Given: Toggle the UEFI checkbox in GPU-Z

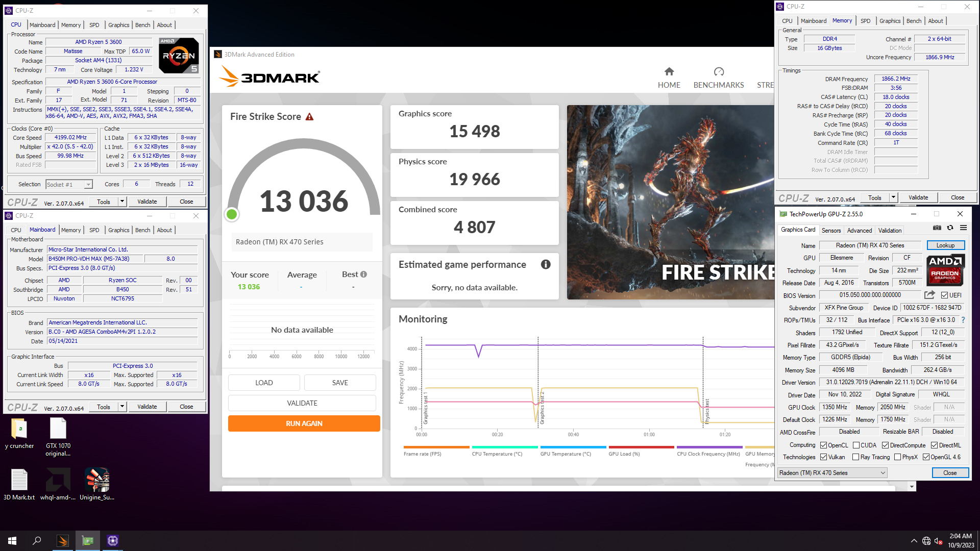Looking at the screenshot, I should pos(944,295).
